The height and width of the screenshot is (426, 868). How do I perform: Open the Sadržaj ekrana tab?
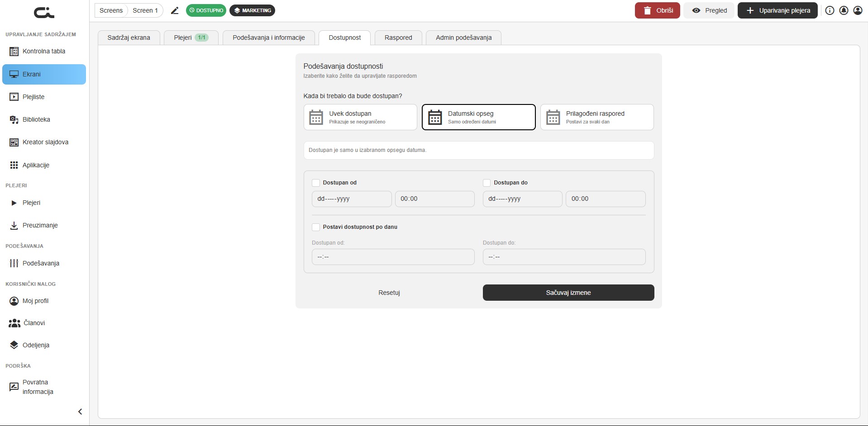coord(129,38)
